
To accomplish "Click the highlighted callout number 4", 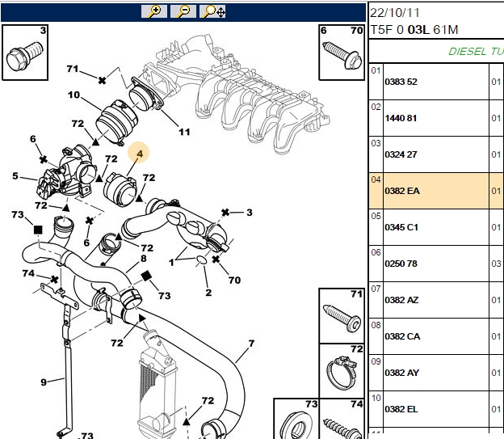I will click(x=139, y=153).
